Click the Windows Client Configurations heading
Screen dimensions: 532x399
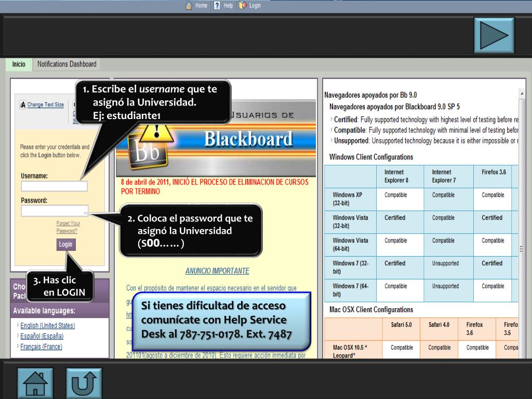(x=371, y=157)
